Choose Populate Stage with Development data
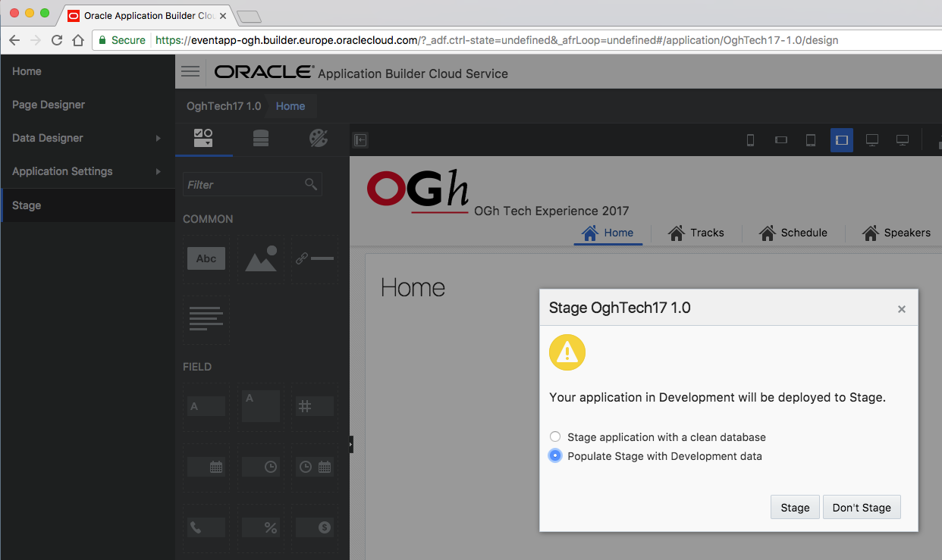942x560 pixels. click(555, 456)
